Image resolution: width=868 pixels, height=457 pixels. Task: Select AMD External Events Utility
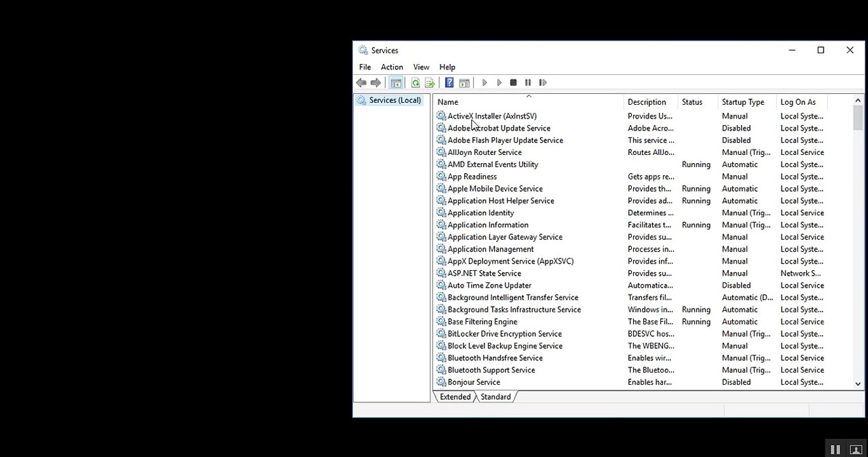pyautogui.click(x=493, y=164)
